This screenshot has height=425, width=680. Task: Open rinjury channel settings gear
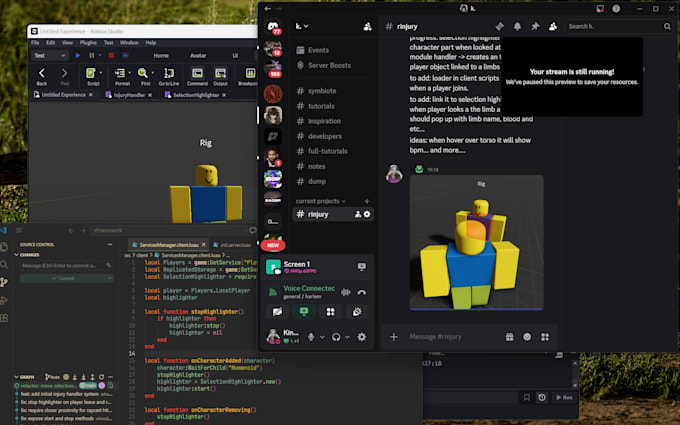[367, 214]
